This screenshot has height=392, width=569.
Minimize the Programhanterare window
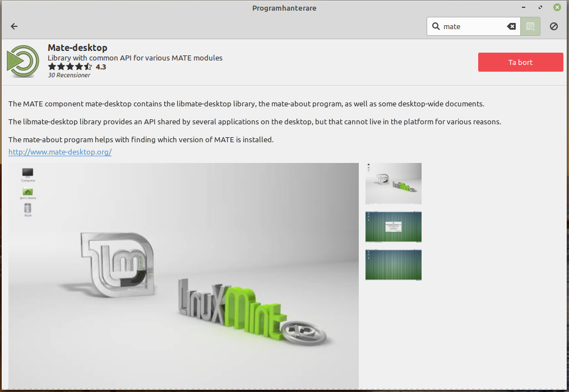(x=524, y=7)
